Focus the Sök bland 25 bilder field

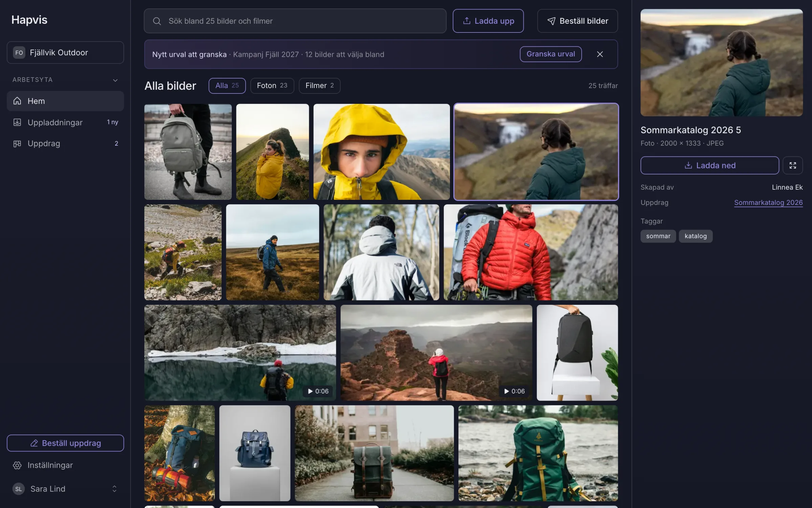(295, 21)
